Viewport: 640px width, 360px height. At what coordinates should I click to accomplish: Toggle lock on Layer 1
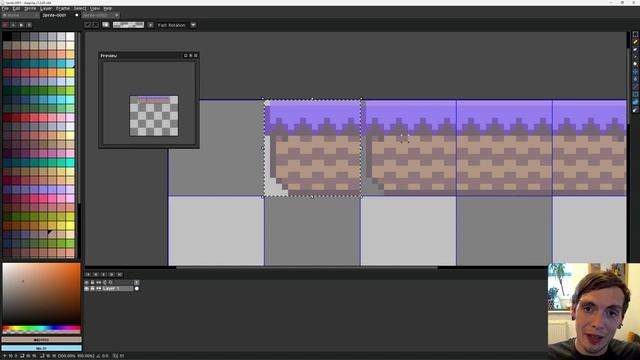(x=93, y=289)
